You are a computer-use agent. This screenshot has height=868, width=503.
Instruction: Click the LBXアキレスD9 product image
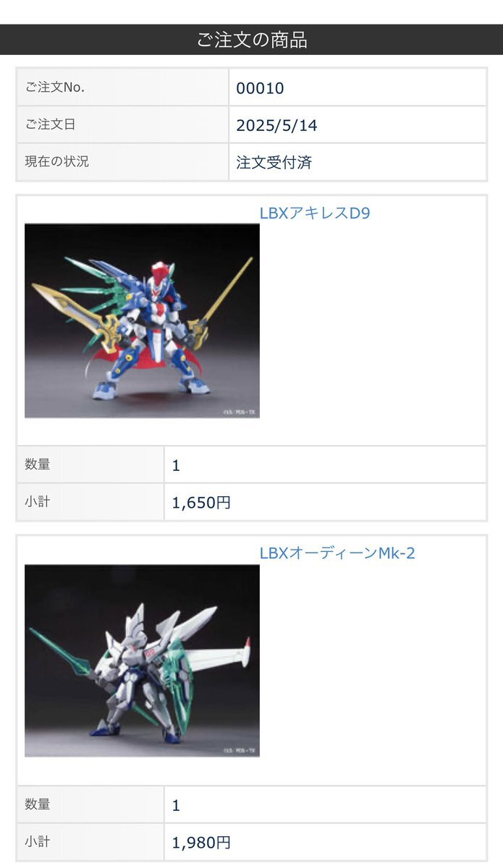[142, 320]
